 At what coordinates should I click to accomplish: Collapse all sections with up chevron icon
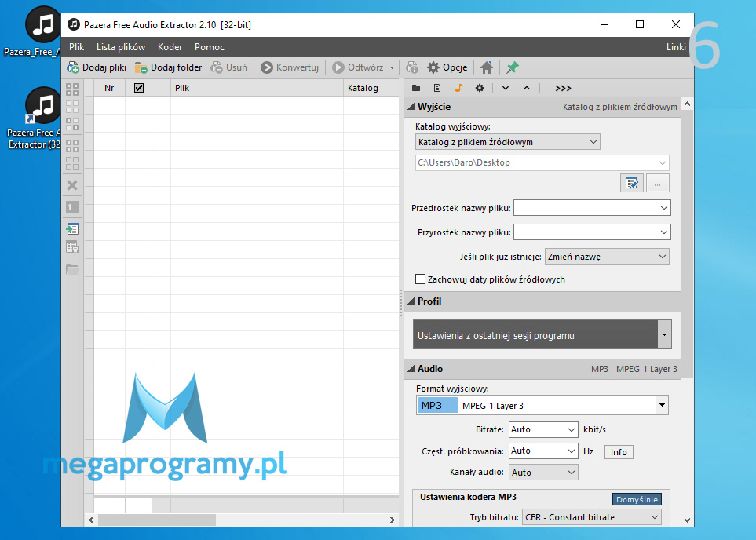point(527,88)
